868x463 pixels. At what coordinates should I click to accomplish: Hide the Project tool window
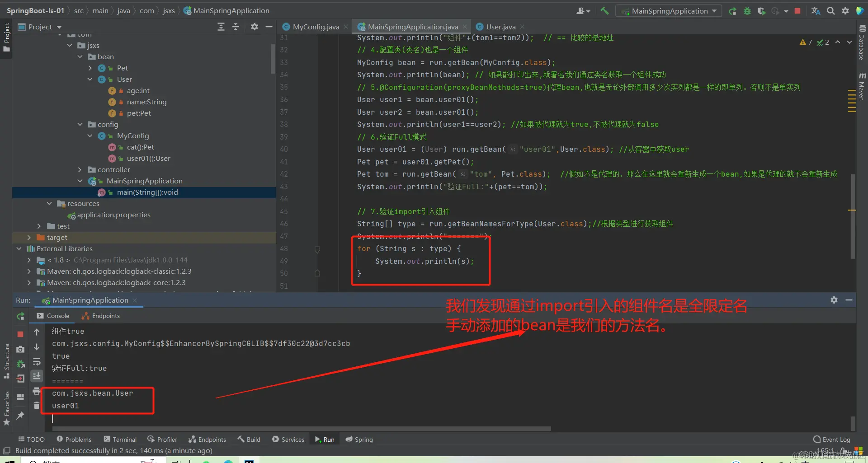click(x=269, y=27)
